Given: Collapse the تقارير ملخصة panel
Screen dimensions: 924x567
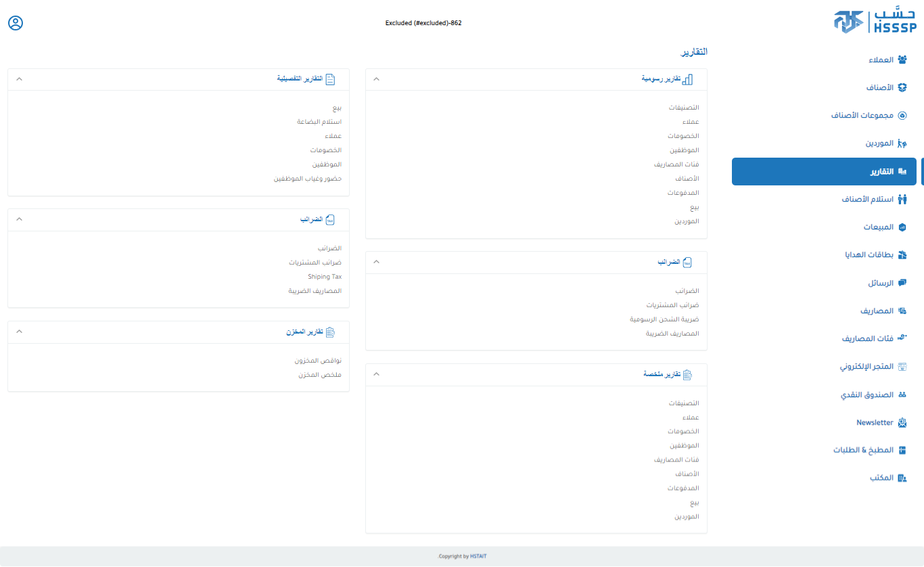Looking at the screenshot, I should [x=377, y=374].
